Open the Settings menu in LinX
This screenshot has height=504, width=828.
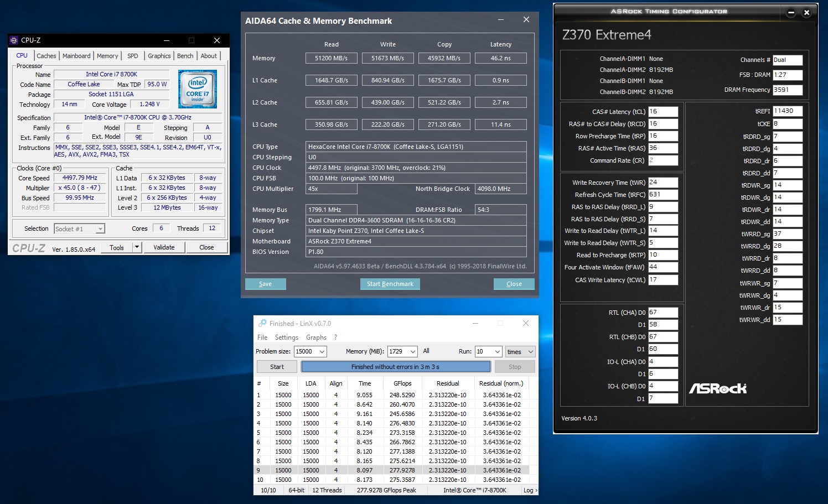287,337
